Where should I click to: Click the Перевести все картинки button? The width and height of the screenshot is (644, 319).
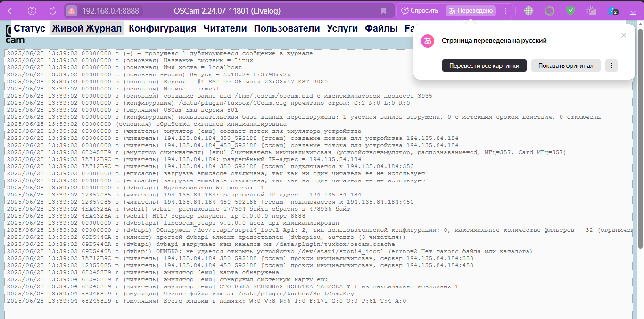pyautogui.click(x=484, y=65)
